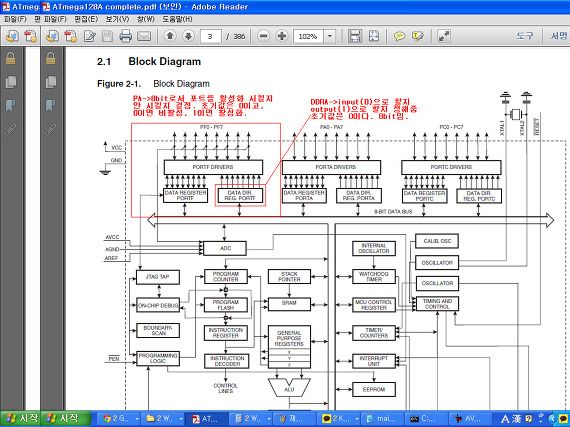This screenshot has width=570, height=427.
Task: Expand the Chrome taskbar group arrow
Action: (137, 419)
